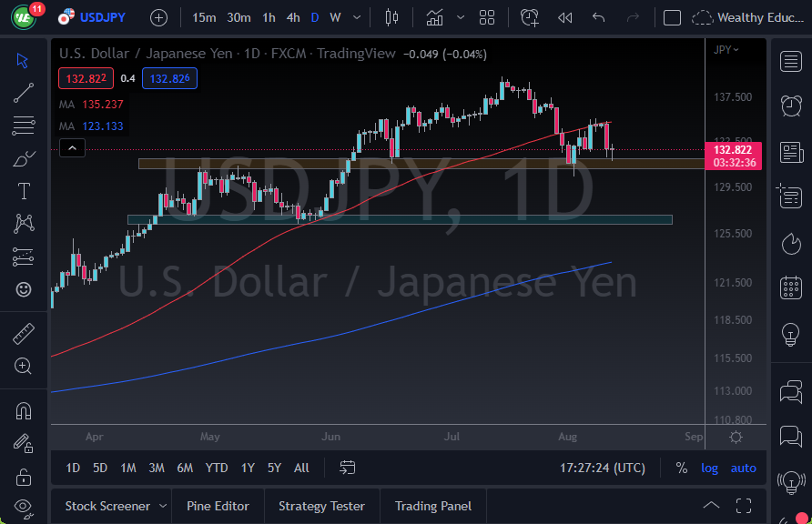The image size is (812, 524).
Task: Open the emoji icons tool
Action: 24,289
